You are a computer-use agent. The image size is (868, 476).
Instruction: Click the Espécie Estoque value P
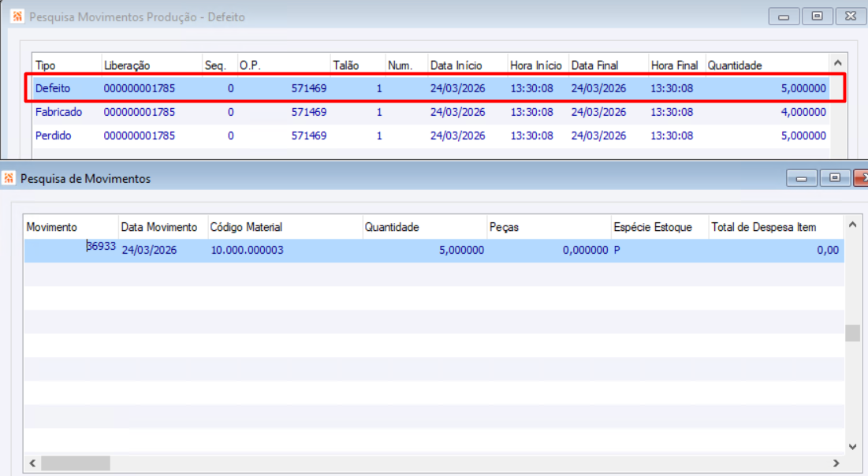pyautogui.click(x=617, y=250)
